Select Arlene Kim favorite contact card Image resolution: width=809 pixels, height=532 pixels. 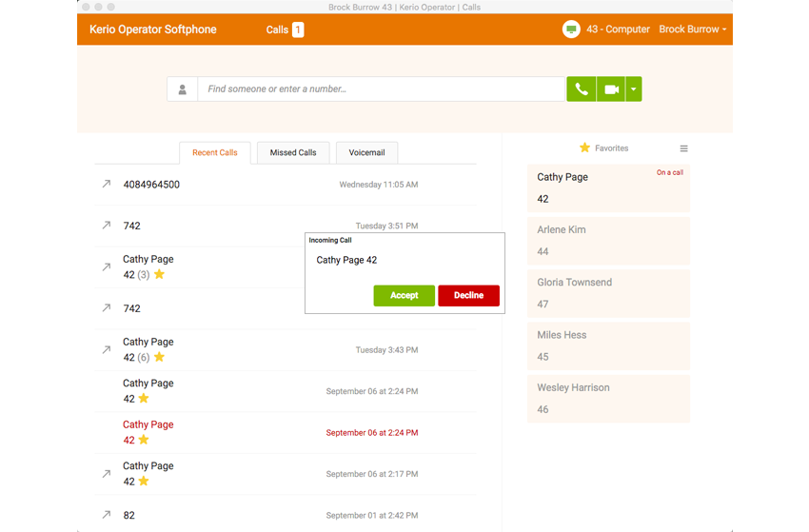[608, 241]
